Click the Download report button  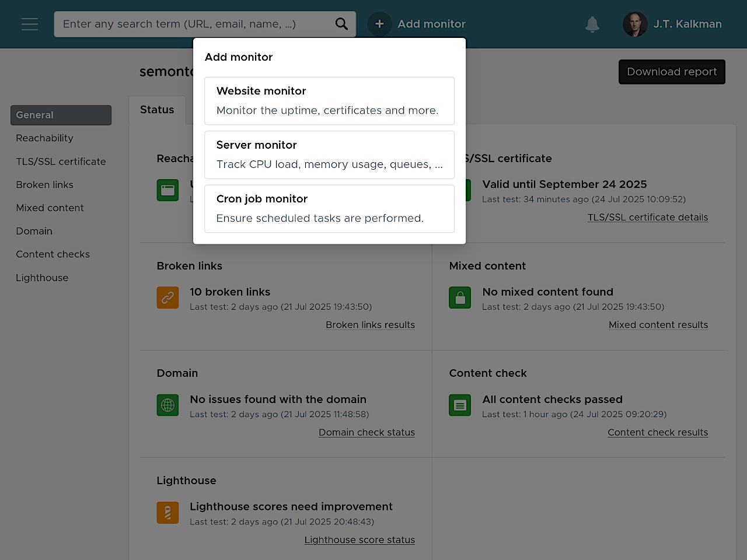[672, 72]
